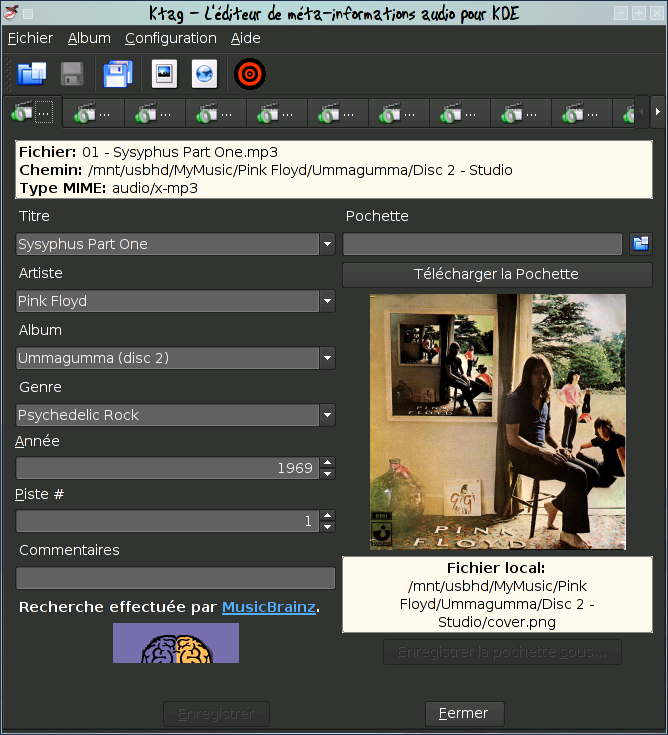Image resolution: width=668 pixels, height=735 pixels.
Task: Click the globe web lookup toolbar icon
Action: click(204, 74)
